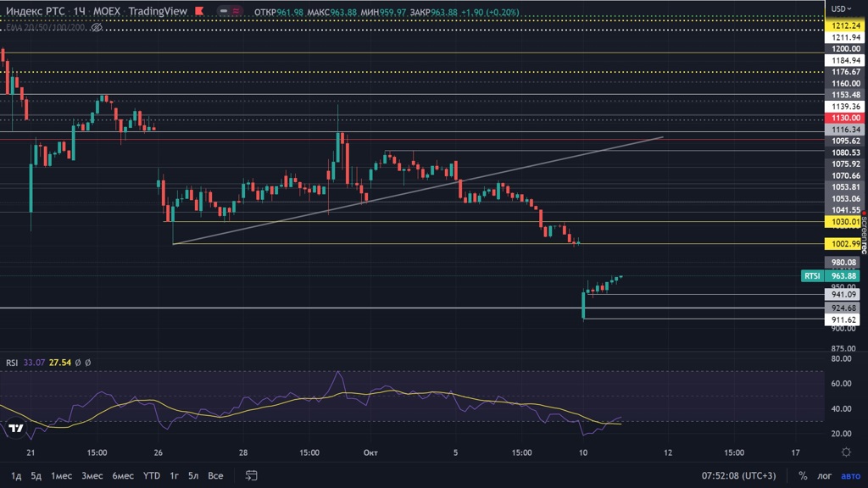The image size is (868, 488).
Task: Toggle auto scale (авто)
Action: (x=850, y=475)
